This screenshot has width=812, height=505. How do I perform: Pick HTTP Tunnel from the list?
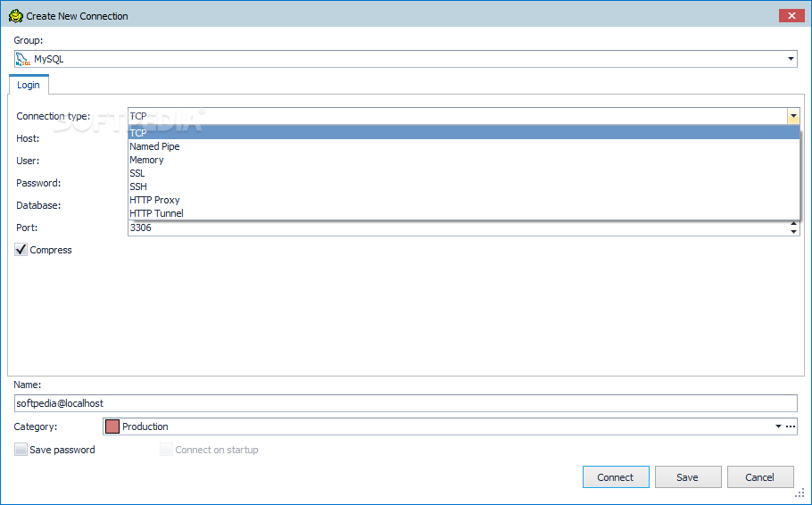(x=463, y=213)
